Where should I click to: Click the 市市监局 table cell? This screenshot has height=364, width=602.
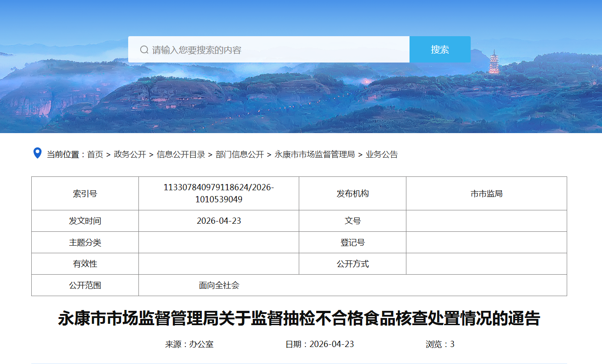[487, 193]
